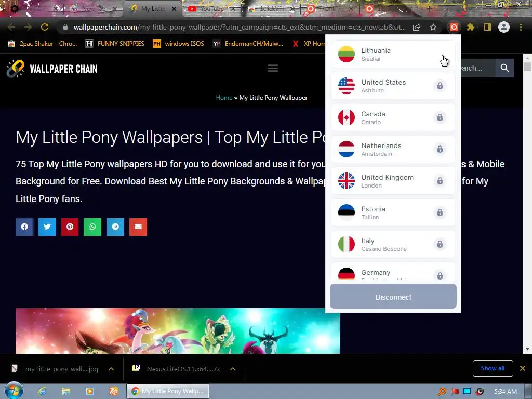
Task: Open the Action Center flag tray icon
Action: pos(455,392)
